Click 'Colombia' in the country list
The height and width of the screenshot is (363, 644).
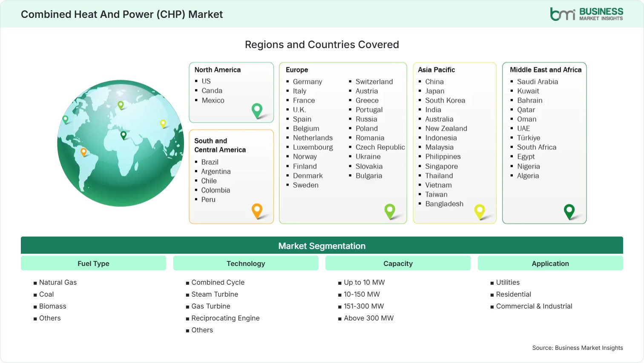[216, 190]
